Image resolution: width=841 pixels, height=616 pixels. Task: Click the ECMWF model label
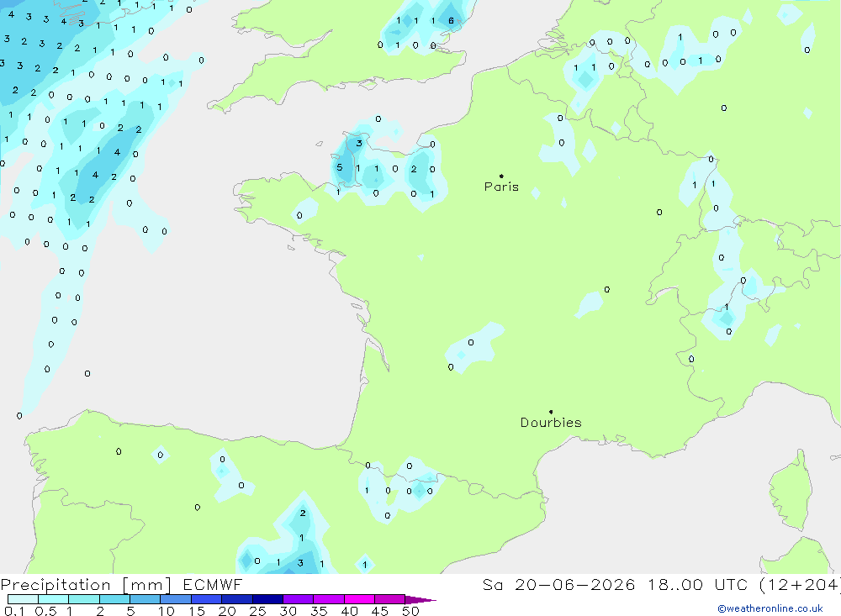pos(213,584)
